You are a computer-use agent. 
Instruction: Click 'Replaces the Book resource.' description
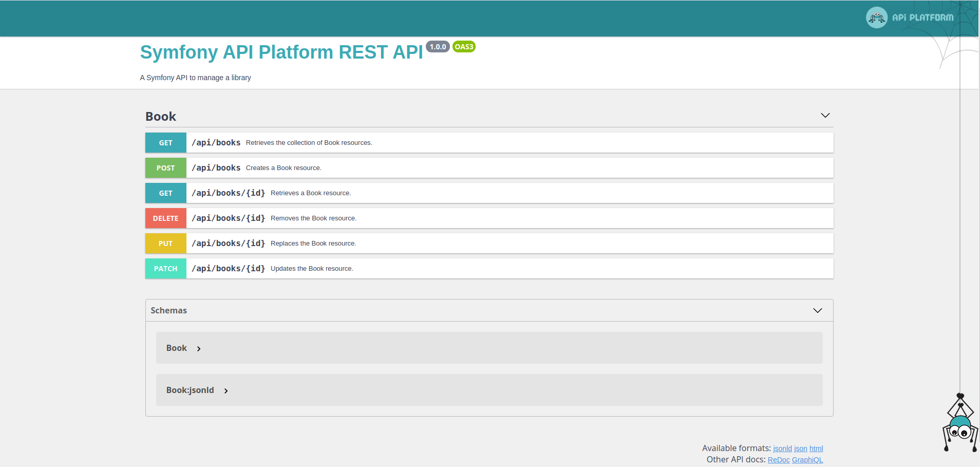tap(313, 244)
